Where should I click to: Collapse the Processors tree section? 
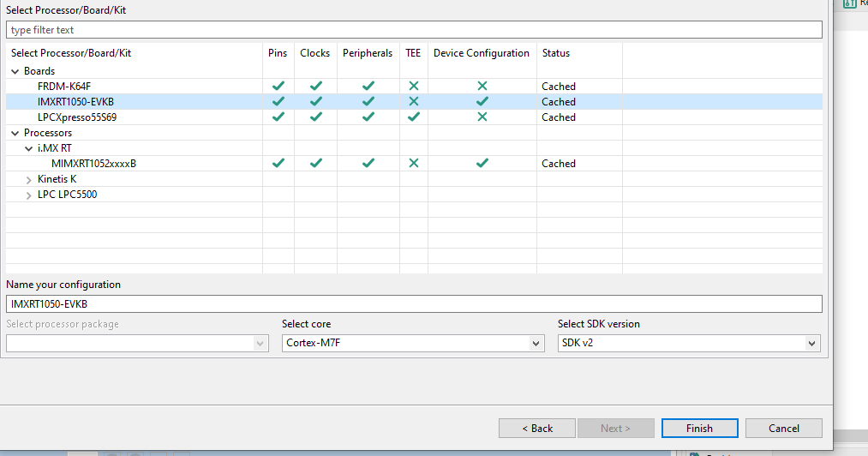point(15,134)
